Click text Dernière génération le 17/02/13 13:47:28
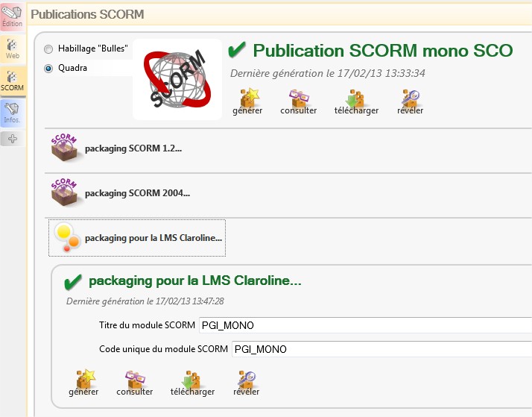 click(145, 301)
